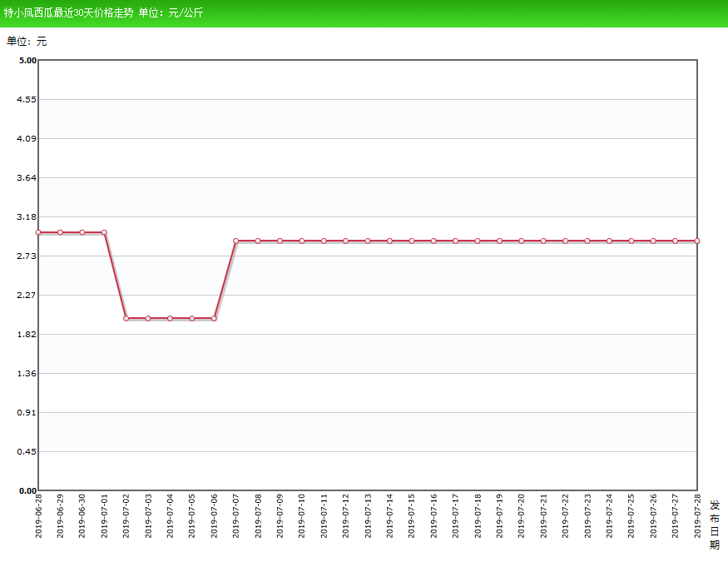Image resolution: width=728 pixels, height=562 pixels.
Task: Click the x-axis date label 2019-07-27
Action: (x=675, y=516)
